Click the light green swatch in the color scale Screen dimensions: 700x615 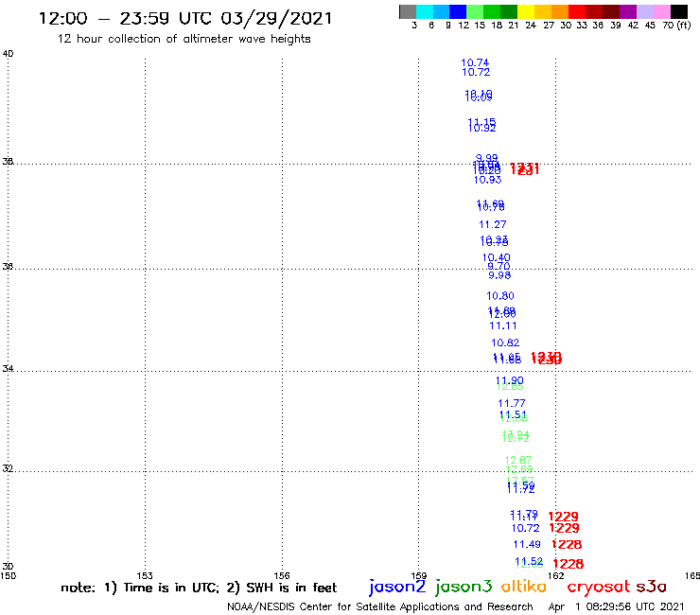475,11
